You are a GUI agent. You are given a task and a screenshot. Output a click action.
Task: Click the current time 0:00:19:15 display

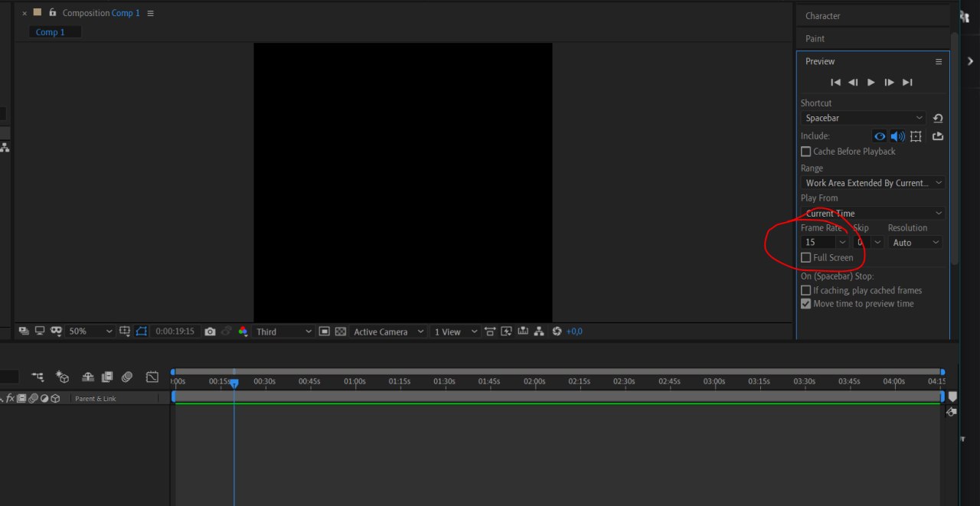pos(175,331)
